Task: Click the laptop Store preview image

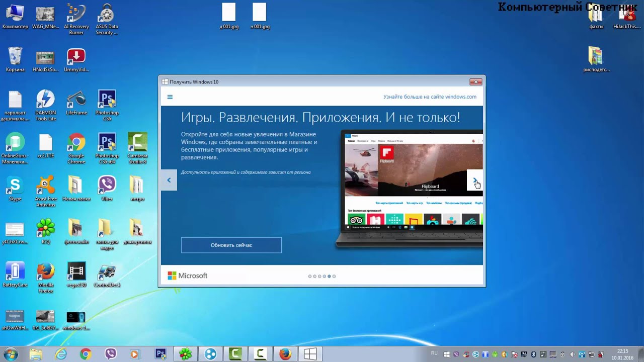Action: 410,189
